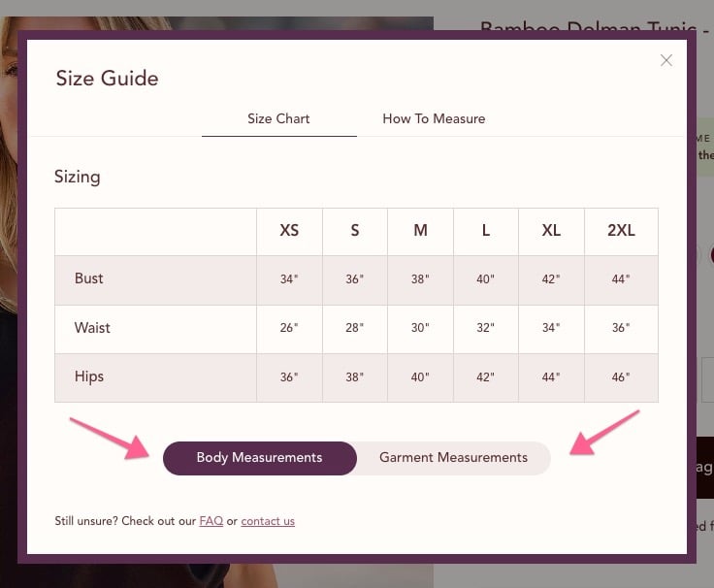Click the Size Guide heading
714x588 pixels.
108,79
